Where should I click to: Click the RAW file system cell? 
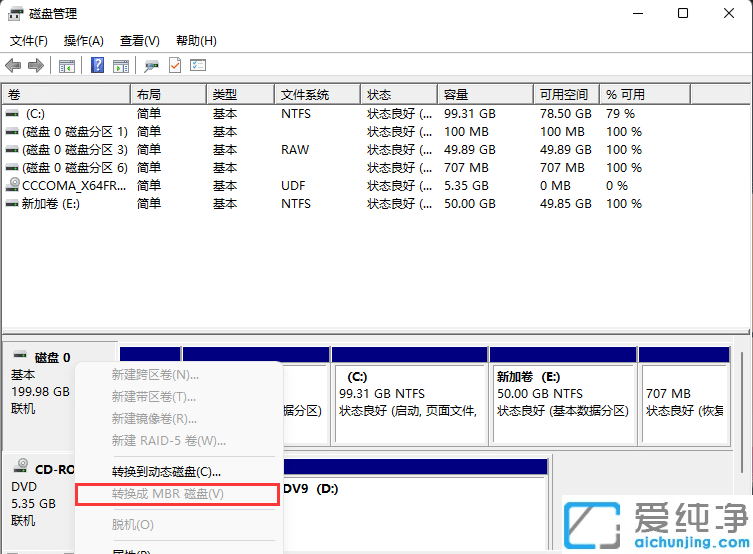point(295,150)
